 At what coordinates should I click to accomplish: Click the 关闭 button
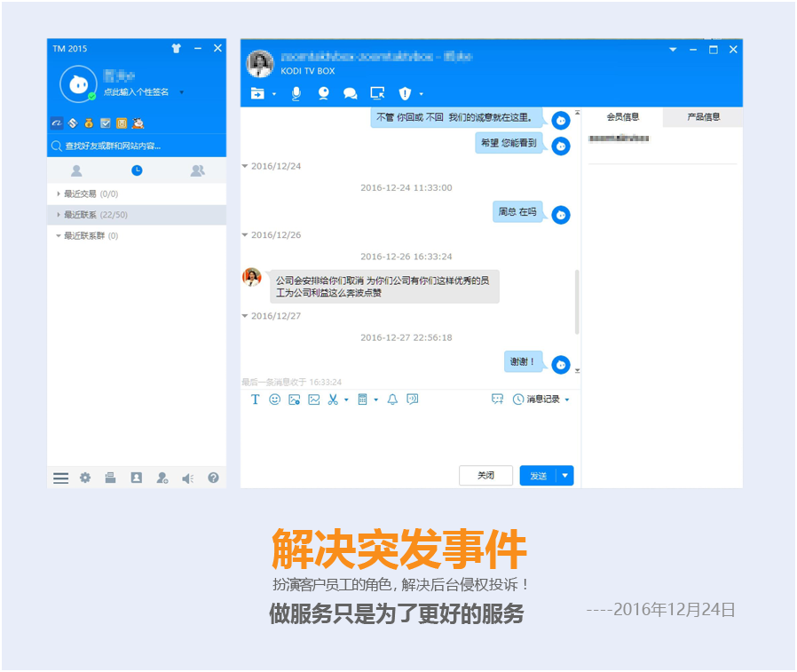pyautogui.click(x=485, y=476)
